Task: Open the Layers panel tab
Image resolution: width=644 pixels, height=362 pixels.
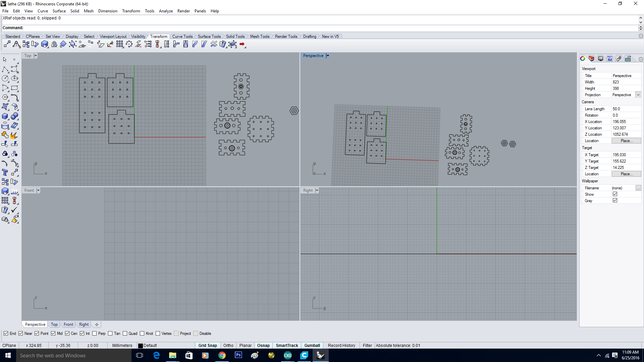Action: 591,59
